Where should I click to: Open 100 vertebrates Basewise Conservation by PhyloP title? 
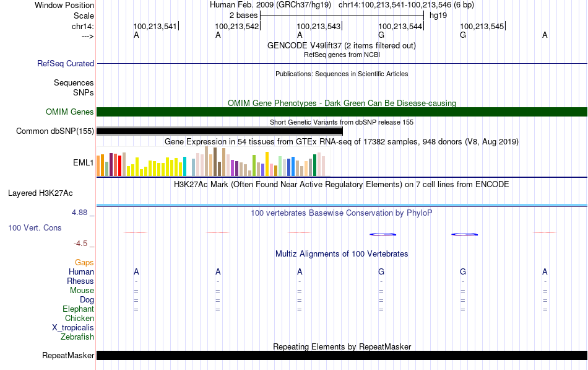click(342, 213)
